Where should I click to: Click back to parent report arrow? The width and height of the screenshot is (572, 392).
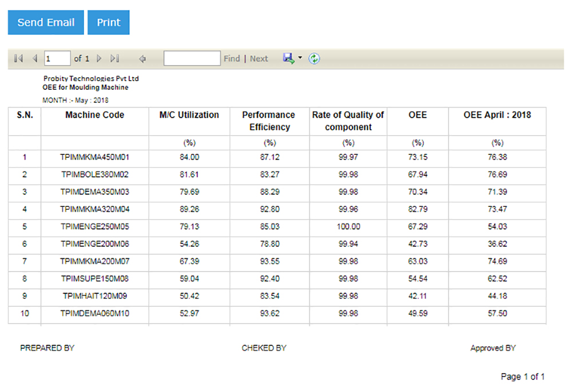coord(142,58)
